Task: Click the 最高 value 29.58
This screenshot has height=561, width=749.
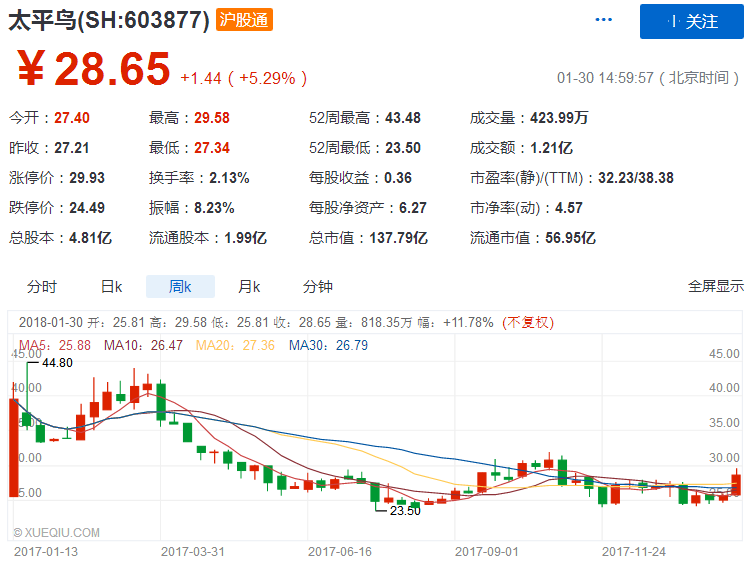Action: point(212,118)
